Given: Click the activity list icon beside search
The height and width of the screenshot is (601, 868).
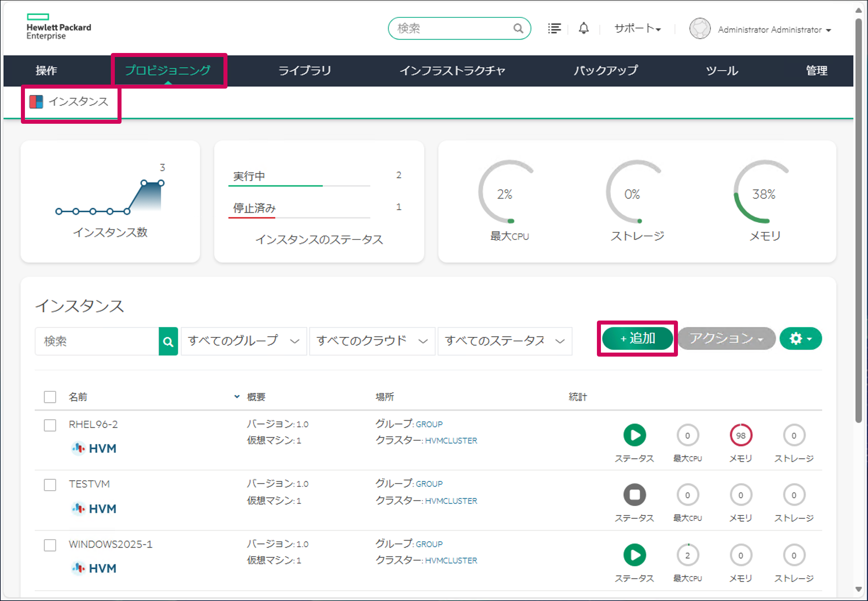Looking at the screenshot, I should click(554, 28).
